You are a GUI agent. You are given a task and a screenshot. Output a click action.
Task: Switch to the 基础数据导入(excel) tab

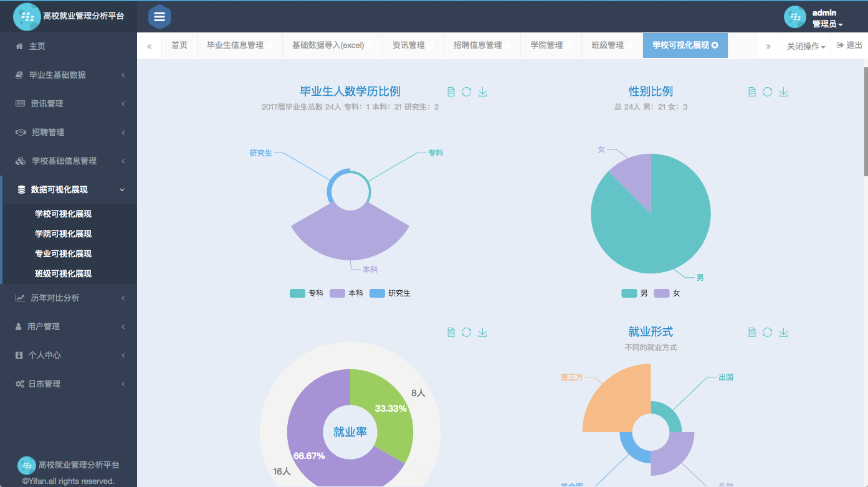[x=332, y=45]
